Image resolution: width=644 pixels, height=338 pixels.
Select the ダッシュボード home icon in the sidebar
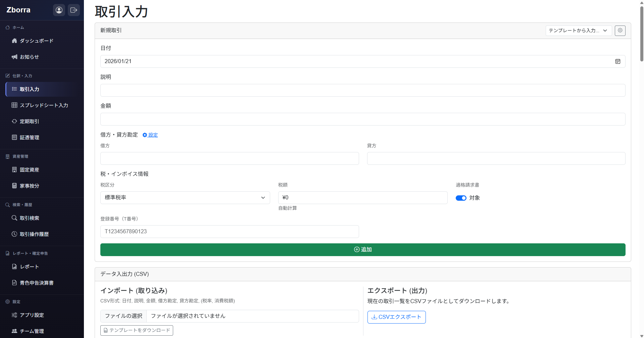(14, 41)
